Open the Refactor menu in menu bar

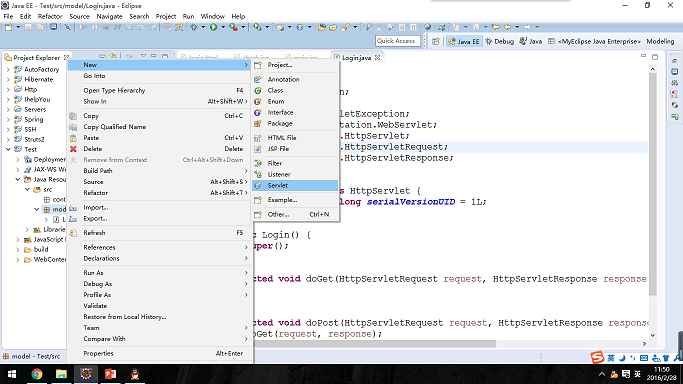click(x=50, y=17)
